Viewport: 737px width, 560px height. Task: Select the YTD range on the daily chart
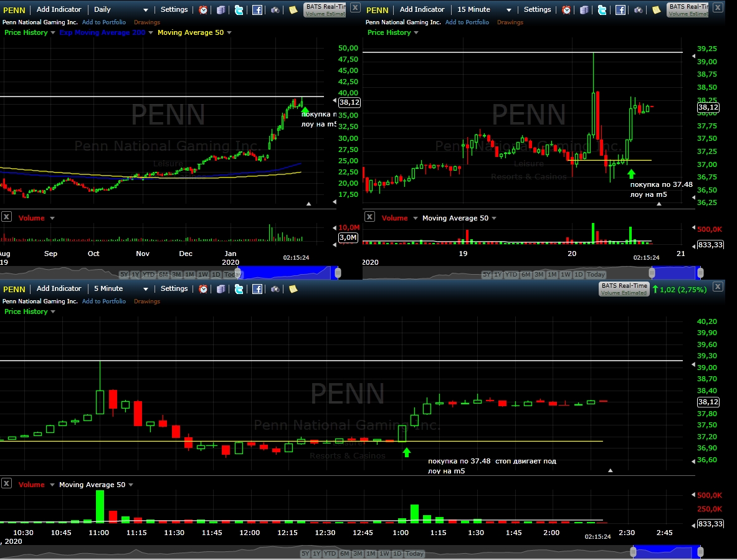pos(148,274)
